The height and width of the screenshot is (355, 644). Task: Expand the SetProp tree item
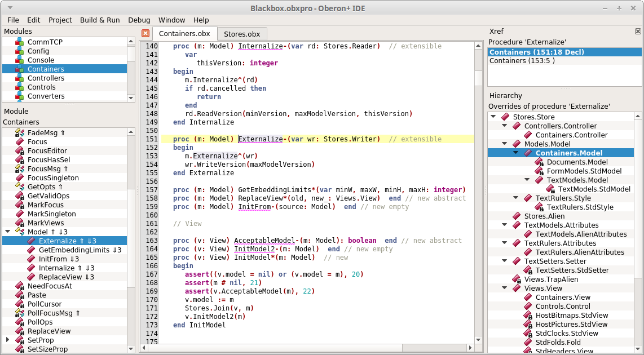click(7, 340)
